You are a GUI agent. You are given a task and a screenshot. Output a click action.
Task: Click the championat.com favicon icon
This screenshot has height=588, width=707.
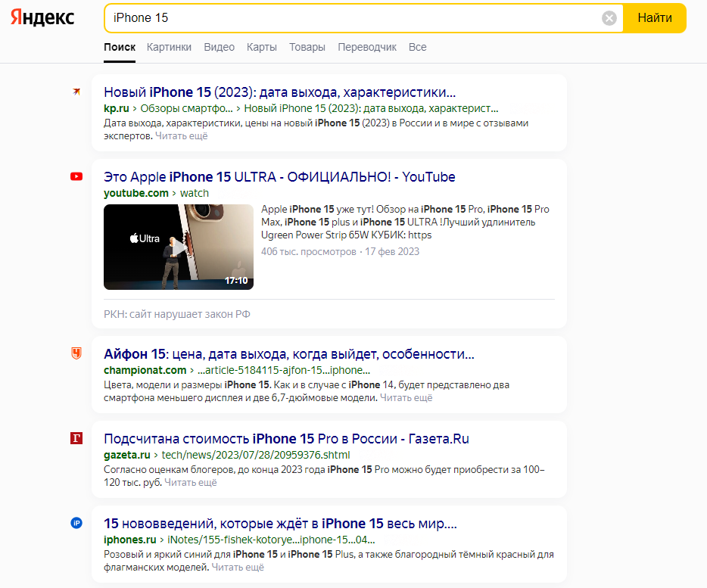76,353
